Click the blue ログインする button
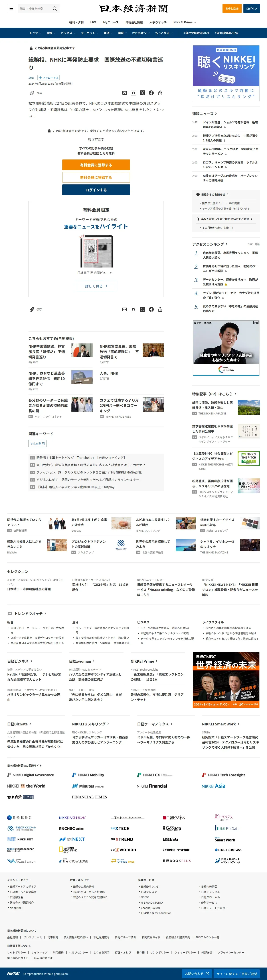 pyautogui.click(x=96, y=190)
